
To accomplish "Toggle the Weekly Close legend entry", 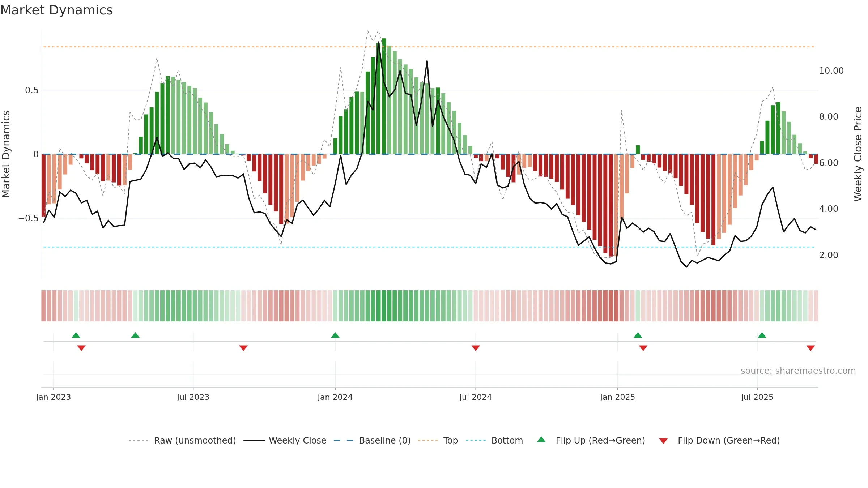I will [285, 440].
